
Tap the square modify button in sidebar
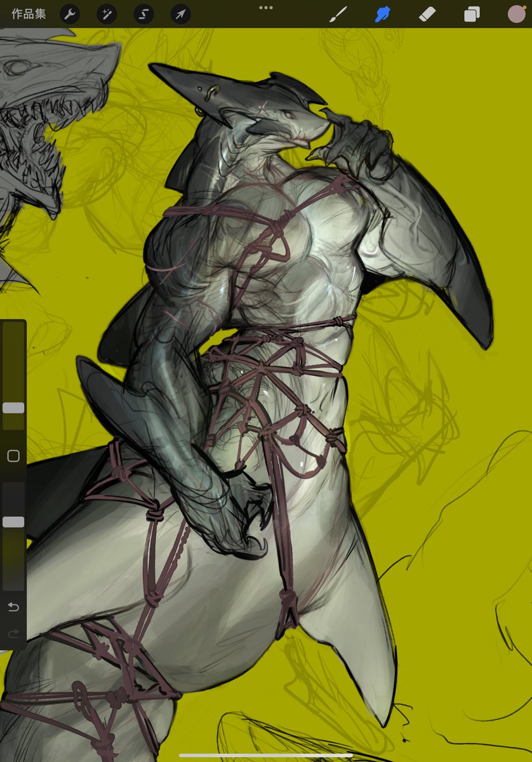13,456
